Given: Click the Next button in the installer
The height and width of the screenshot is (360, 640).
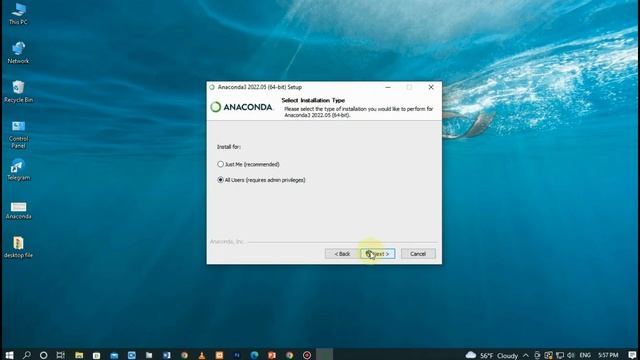Looking at the screenshot, I should coord(378,254).
